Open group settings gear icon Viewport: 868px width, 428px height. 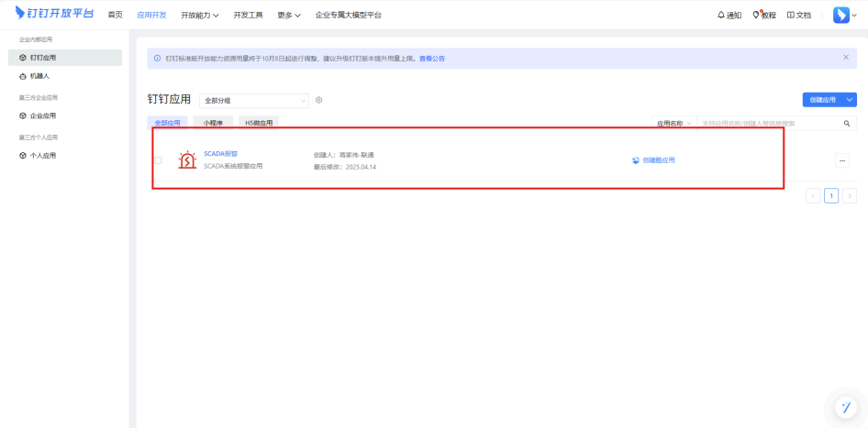pos(319,100)
